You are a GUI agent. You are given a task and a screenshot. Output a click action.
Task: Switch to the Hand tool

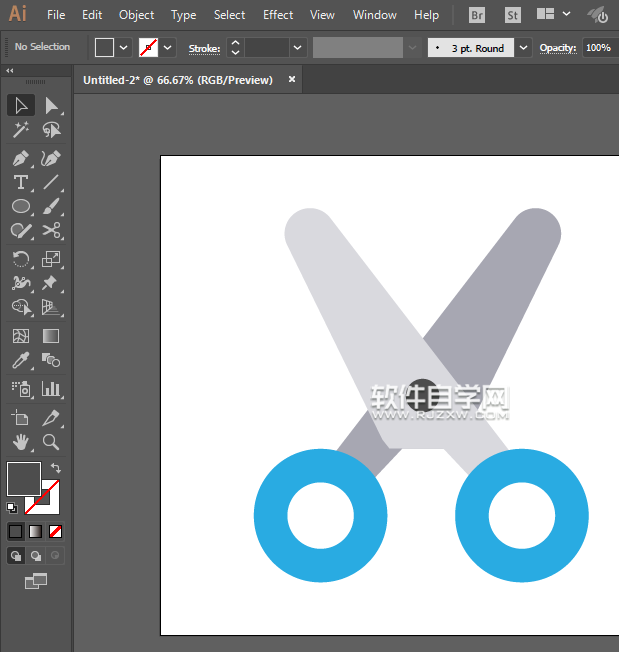[x=20, y=441]
